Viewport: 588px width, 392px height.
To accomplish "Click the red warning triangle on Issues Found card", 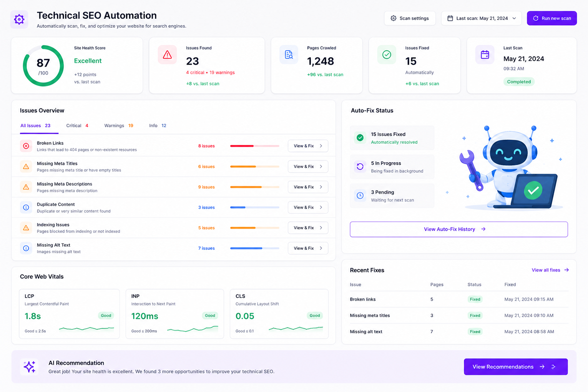I will click(x=167, y=55).
